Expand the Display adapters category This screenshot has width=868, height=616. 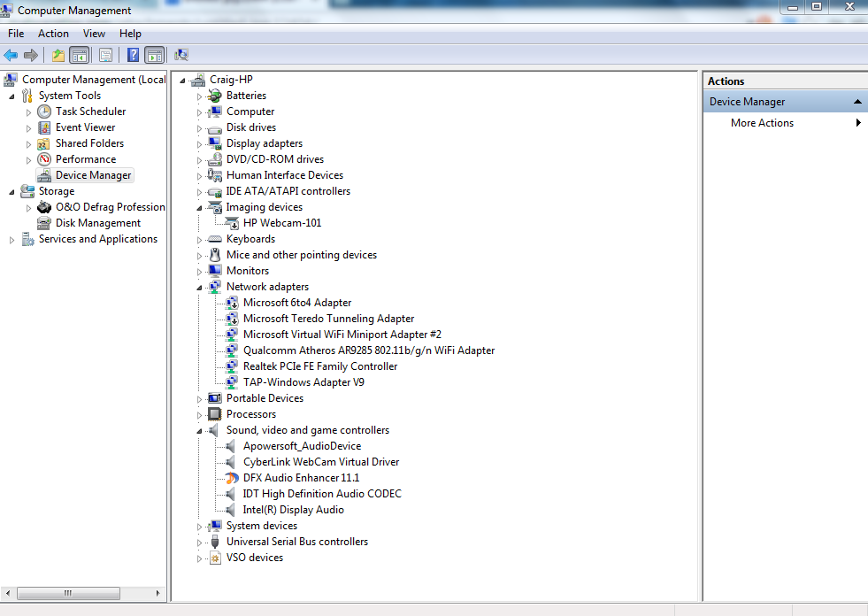(199, 144)
